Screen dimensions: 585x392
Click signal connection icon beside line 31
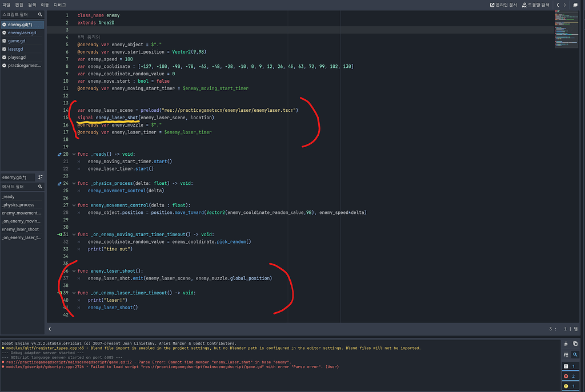click(59, 235)
